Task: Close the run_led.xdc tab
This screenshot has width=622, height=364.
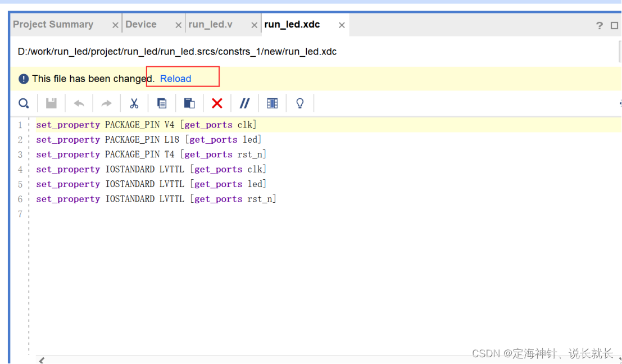Action: (x=342, y=25)
